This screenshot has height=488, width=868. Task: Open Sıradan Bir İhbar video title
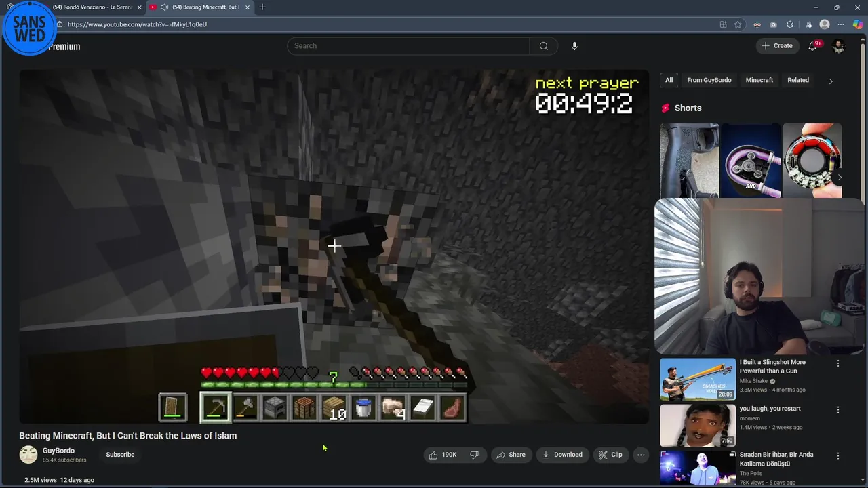pos(776,460)
